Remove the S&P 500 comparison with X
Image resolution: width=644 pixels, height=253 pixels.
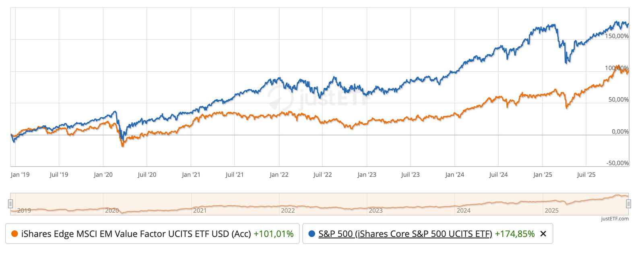pyautogui.click(x=543, y=234)
